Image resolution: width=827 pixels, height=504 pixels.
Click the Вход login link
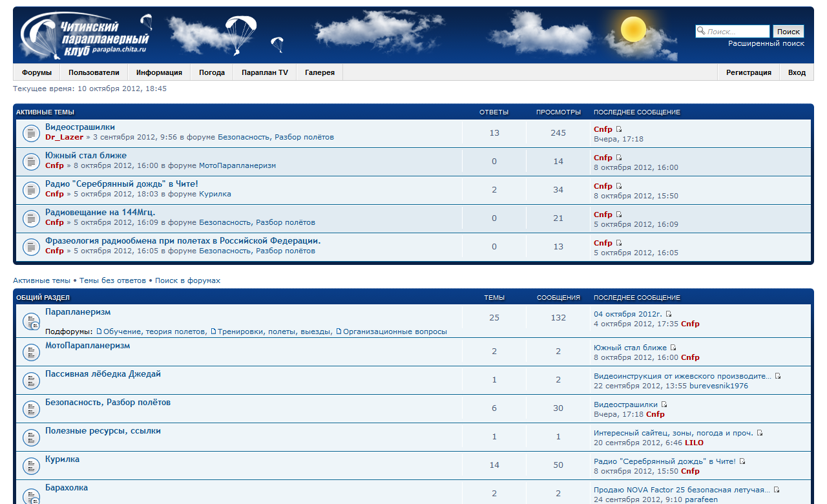pyautogui.click(x=797, y=72)
